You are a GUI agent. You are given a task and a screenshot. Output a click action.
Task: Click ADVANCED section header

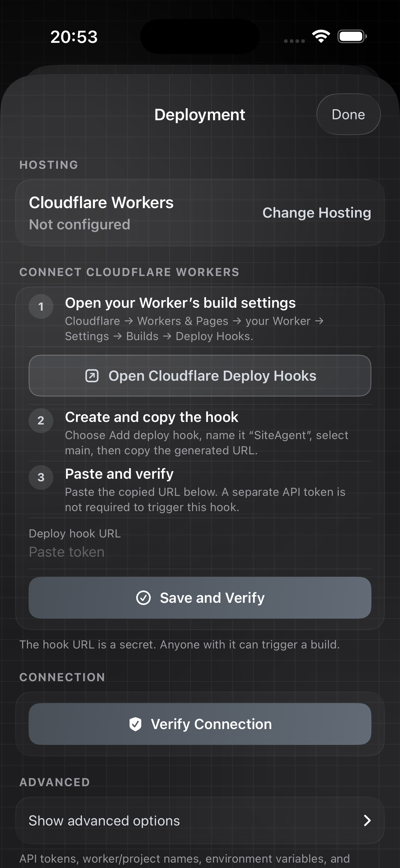(55, 782)
